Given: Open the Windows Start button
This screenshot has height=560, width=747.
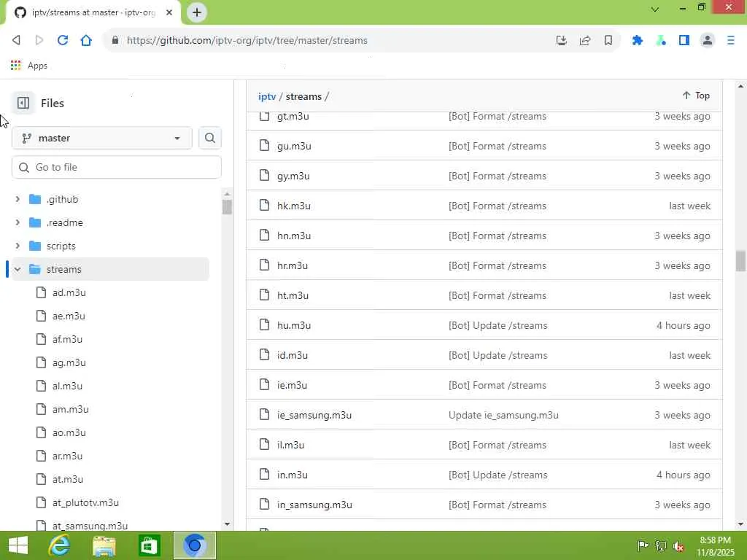Looking at the screenshot, I should click(x=18, y=545).
